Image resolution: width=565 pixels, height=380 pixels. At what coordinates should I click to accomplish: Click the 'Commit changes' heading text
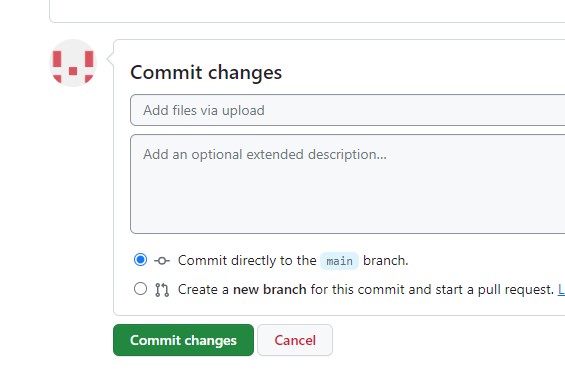point(206,72)
